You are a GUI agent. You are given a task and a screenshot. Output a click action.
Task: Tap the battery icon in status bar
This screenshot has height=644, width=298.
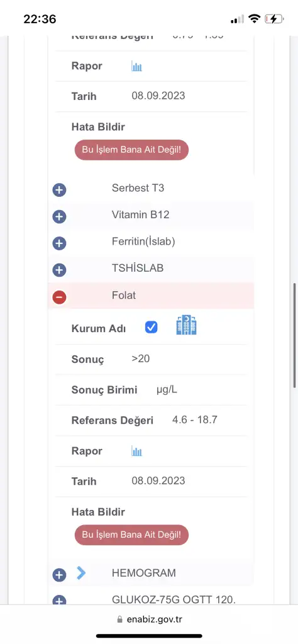click(x=273, y=18)
